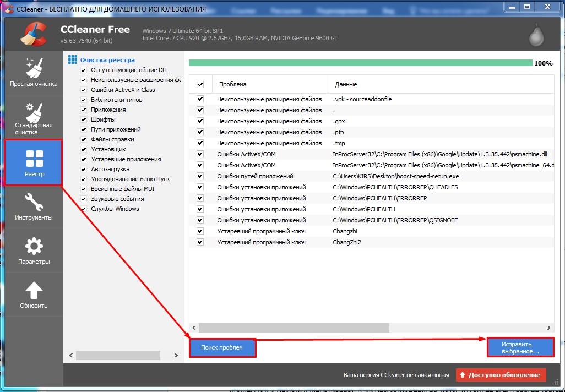Select the .ptb extension row
This screenshot has height=392, width=565.
tap(372, 132)
